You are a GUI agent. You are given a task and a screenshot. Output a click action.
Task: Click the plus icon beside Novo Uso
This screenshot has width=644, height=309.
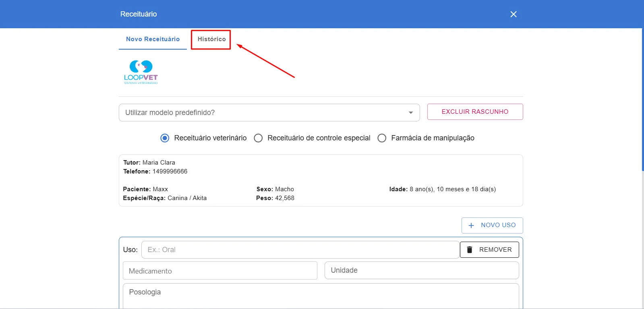(471, 225)
